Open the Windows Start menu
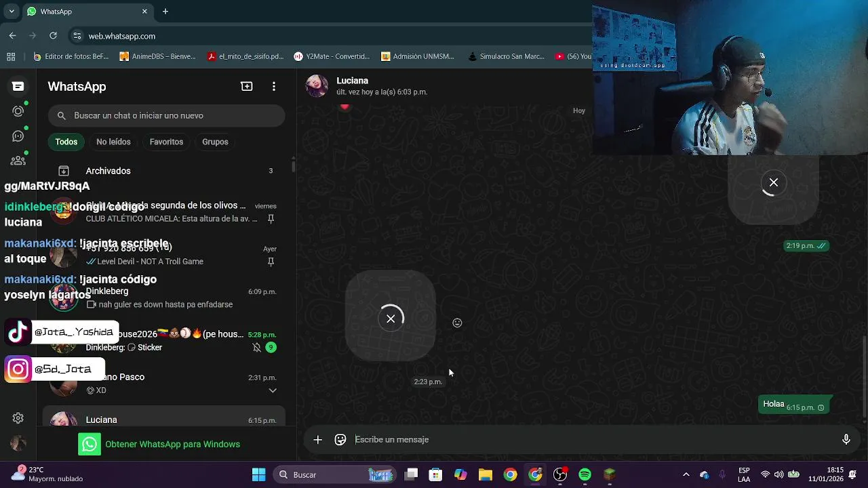Screen dimensions: 868x488 pyautogui.click(x=259, y=474)
